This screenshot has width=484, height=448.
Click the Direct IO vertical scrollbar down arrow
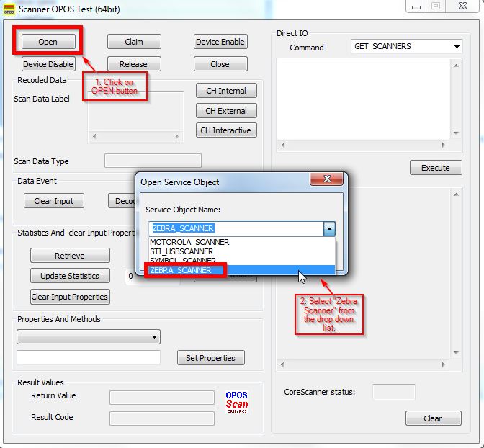[455, 134]
